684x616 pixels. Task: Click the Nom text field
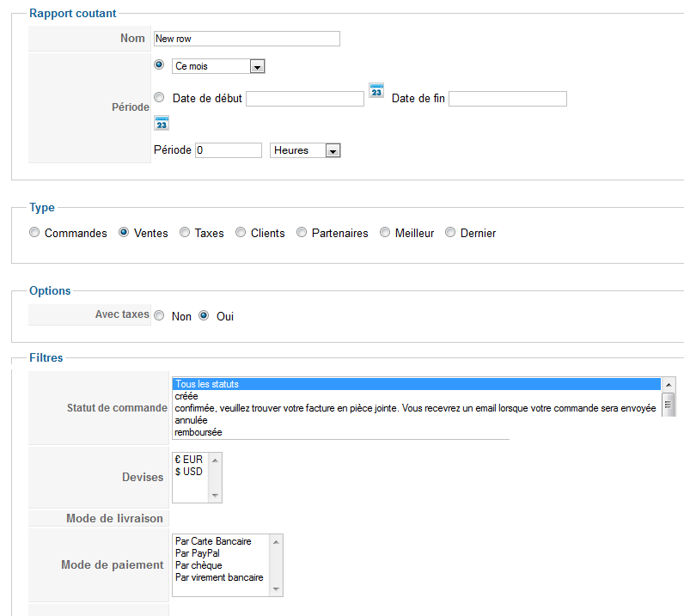point(247,39)
